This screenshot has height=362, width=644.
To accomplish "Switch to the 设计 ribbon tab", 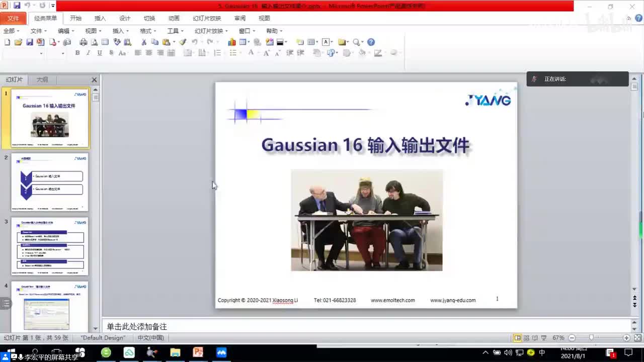I will 125,18.
